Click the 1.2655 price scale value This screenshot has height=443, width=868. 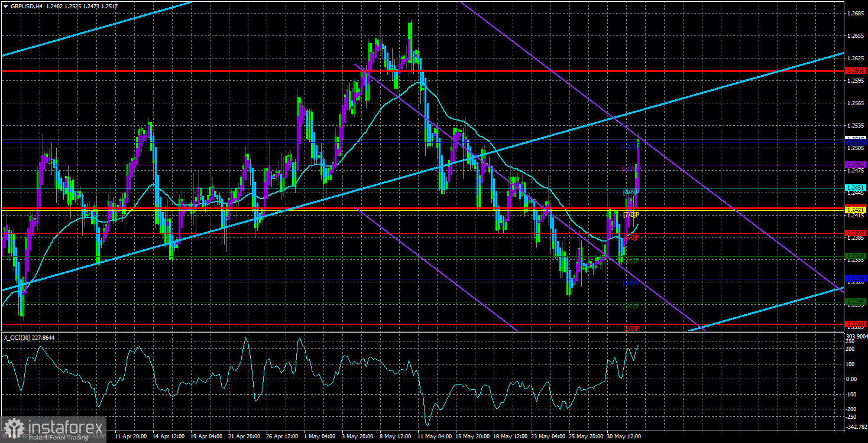[x=855, y=35]
